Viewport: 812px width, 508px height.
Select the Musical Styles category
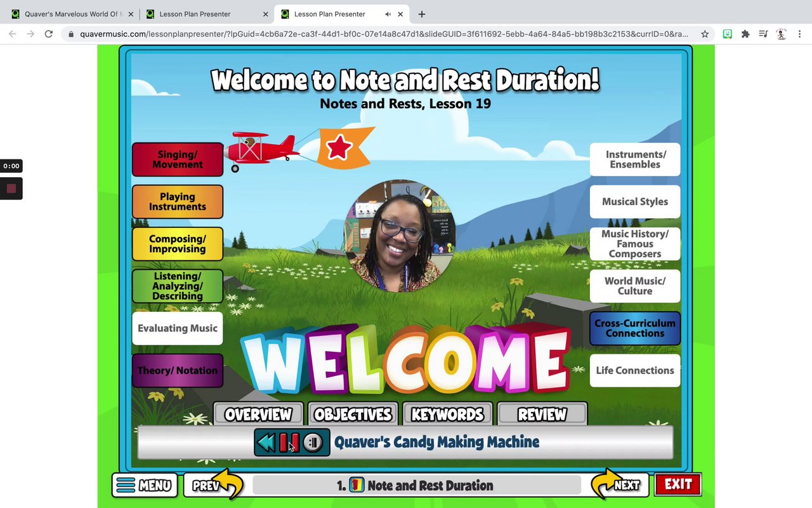point(635,202)
